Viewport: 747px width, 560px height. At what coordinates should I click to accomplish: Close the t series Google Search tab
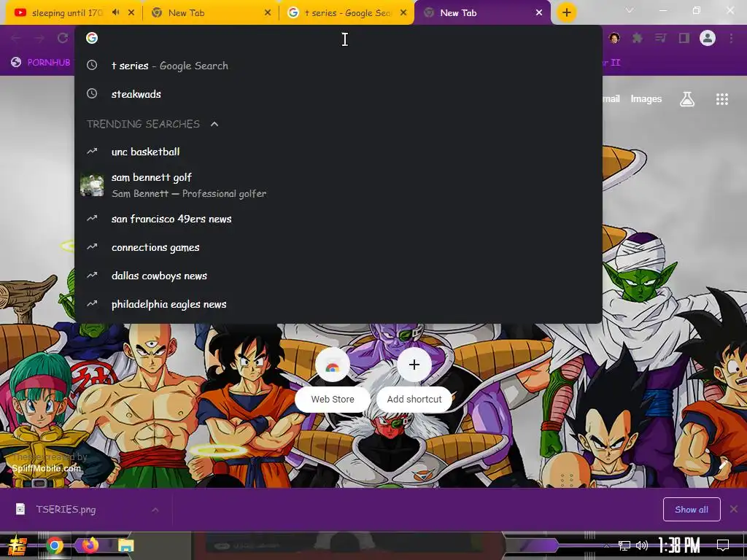click(x=403, y=12)
